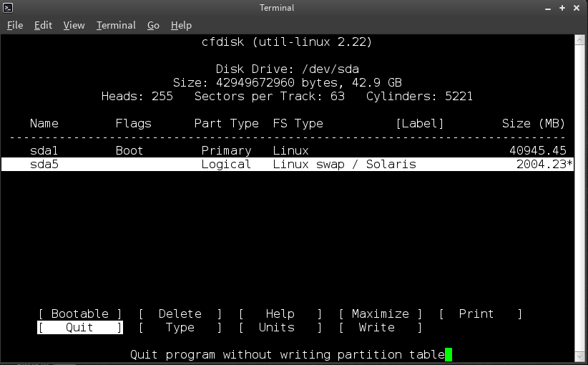This screenshot has height=365, width=588.
Task: Select the cfdisk Help bracket option
Action: tap(280, 313)
